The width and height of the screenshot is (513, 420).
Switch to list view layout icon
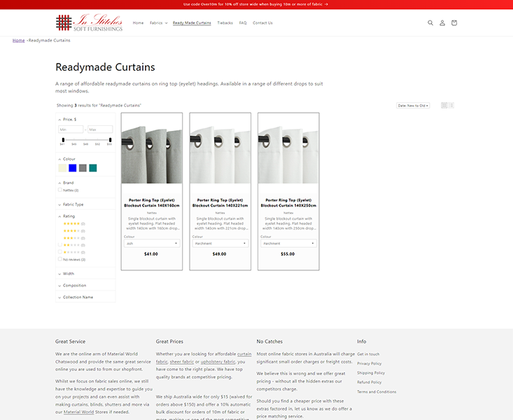[451, 106]
